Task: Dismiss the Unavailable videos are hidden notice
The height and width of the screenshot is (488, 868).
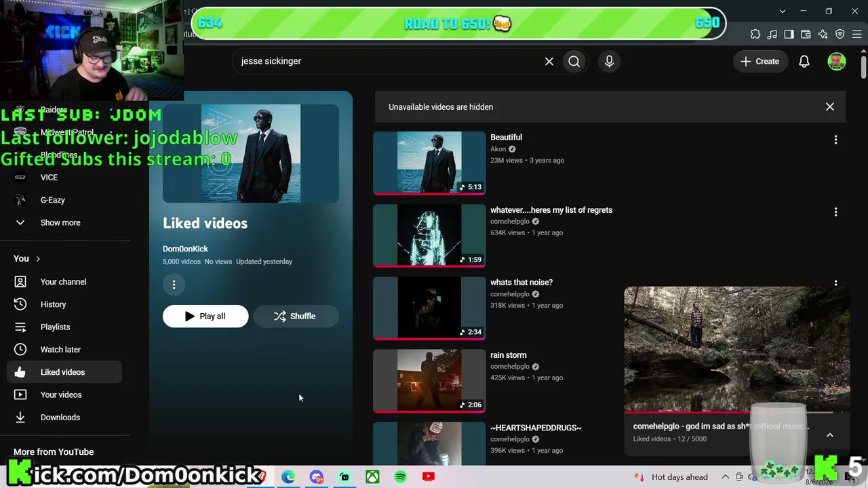Action: (x=830, y=107)
